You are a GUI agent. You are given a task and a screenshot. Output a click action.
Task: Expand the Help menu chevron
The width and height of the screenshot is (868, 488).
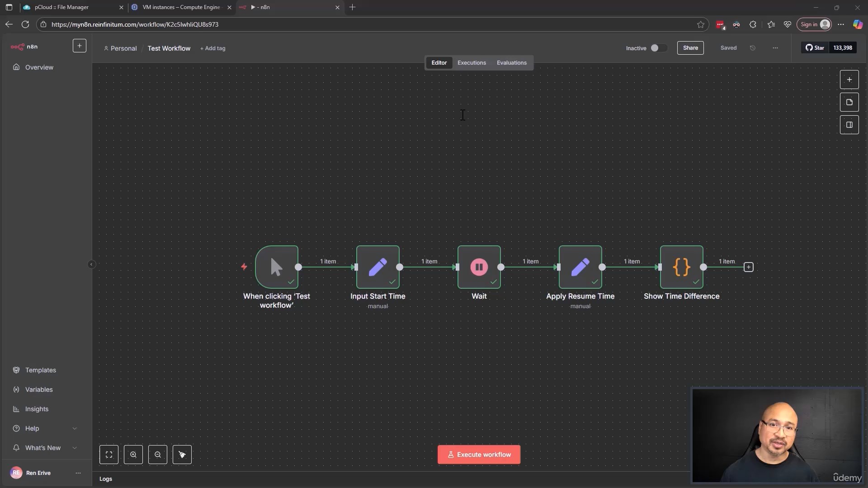pos(75,428)
